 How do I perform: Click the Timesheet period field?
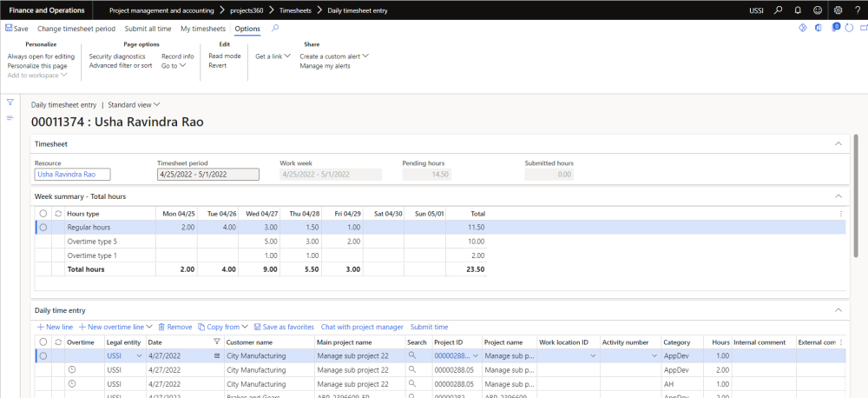pos(207,175)
